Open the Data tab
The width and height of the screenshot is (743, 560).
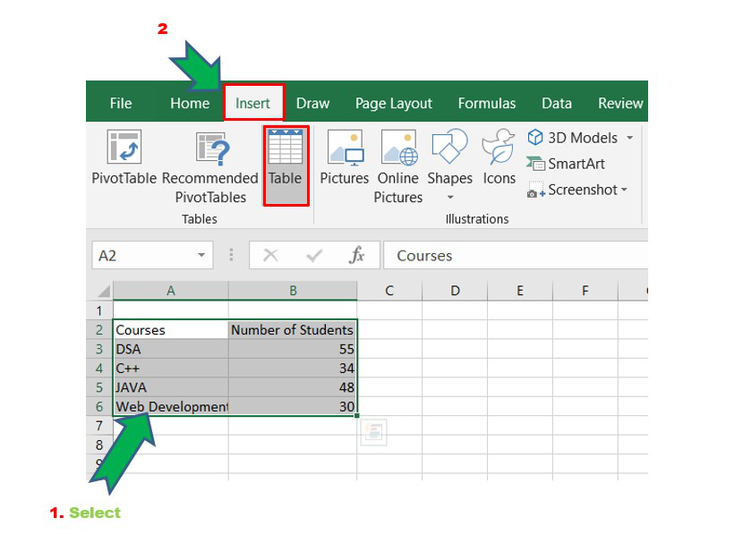[x=557, y=103]
